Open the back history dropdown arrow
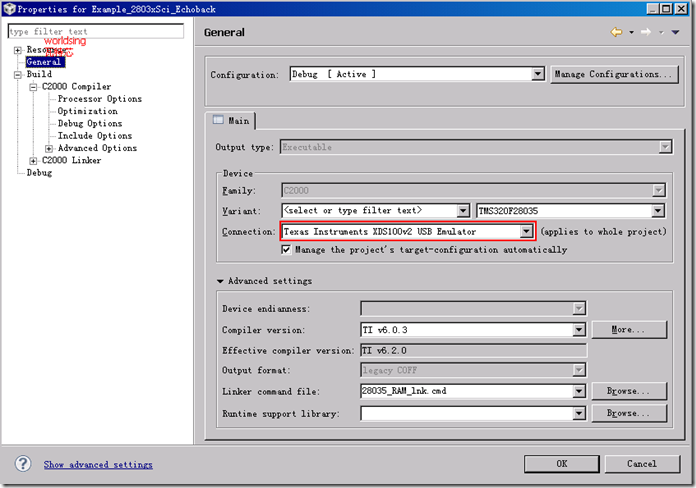This screenshot has height=488, width=696. (x=631, y=32)
